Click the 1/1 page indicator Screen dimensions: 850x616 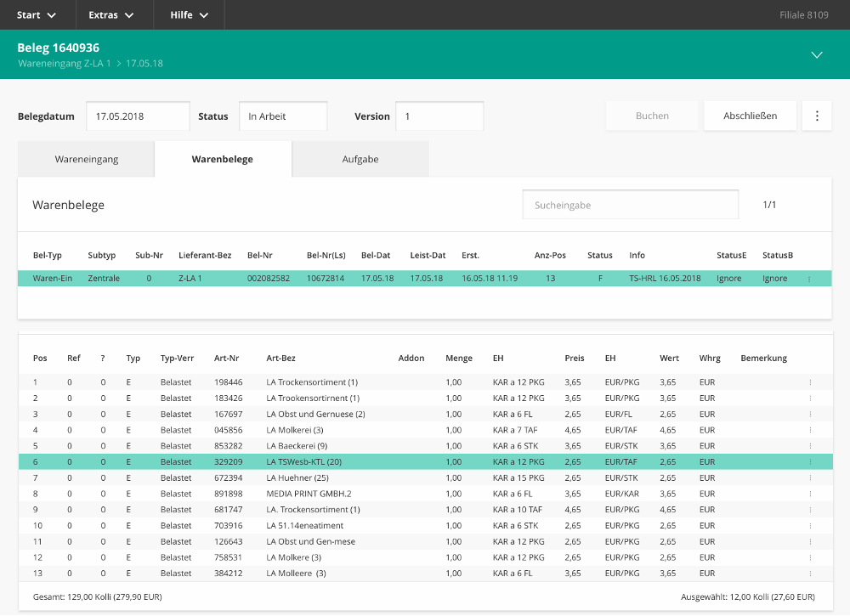click(x=769, y=205)
